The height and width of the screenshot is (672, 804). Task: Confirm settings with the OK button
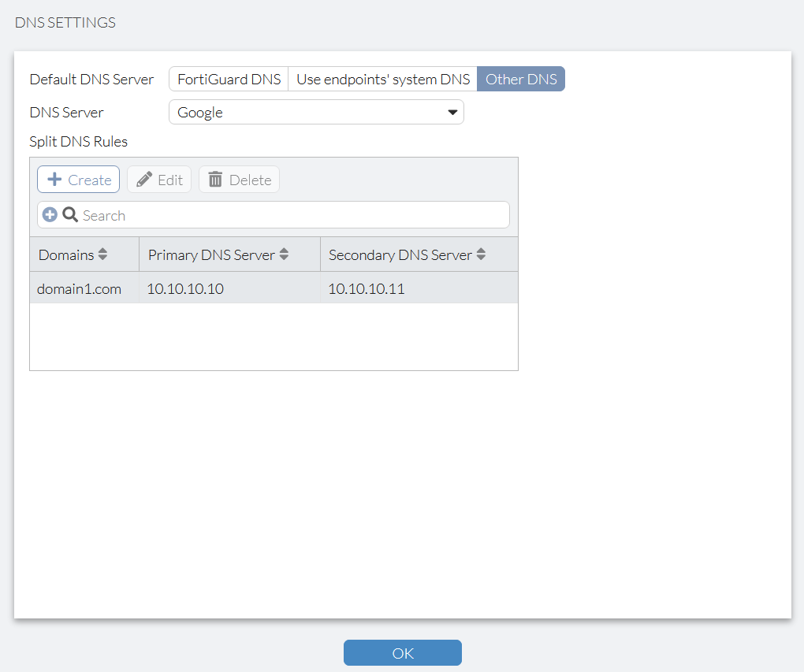tap(402, 652)
